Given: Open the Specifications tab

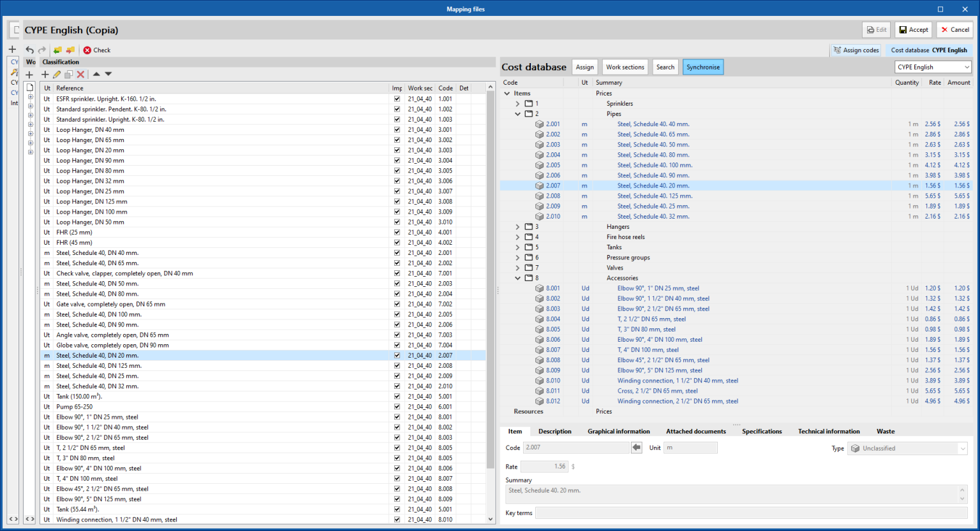Looking at the screenshot, I should pyautogui.click(x=762, y=431).
